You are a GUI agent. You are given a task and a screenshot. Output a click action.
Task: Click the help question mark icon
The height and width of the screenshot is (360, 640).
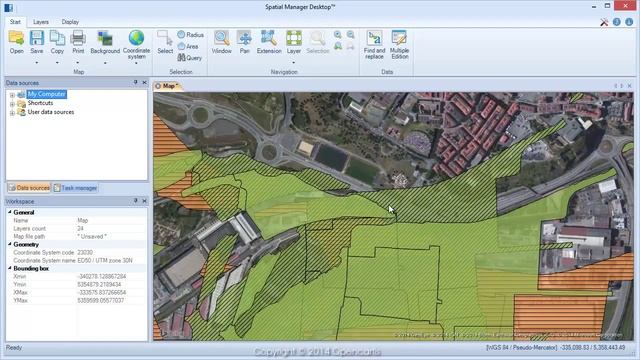pos(617,22)
